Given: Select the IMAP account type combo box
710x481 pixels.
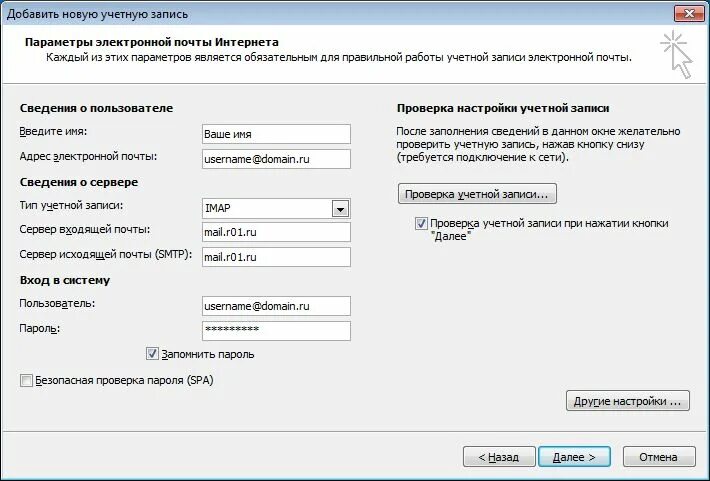Looking at the screenshot, I should click(267, 208).
